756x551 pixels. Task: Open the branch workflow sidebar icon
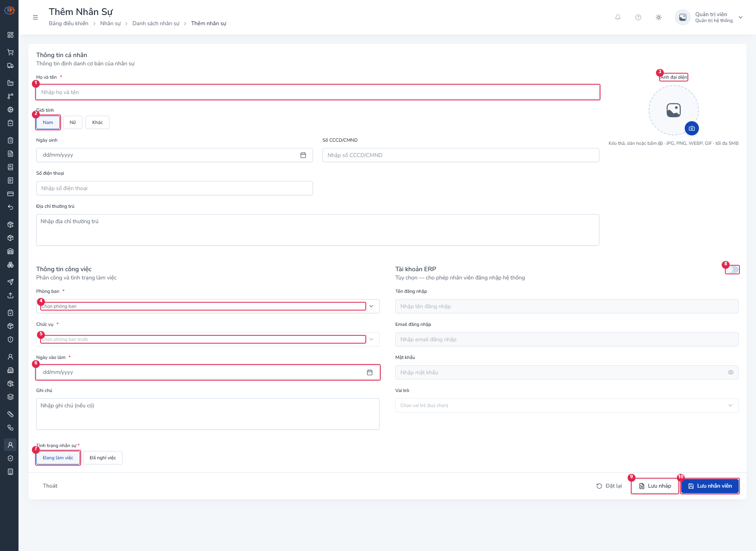click(x=11, y=96)
